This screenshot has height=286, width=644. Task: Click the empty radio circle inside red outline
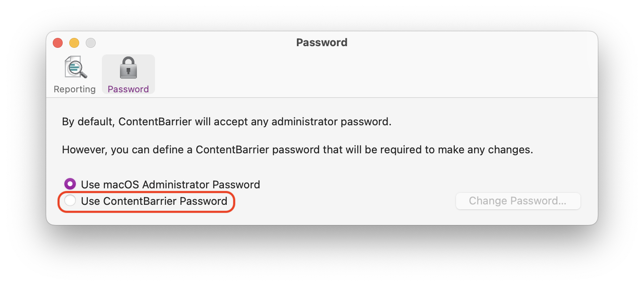71,201
